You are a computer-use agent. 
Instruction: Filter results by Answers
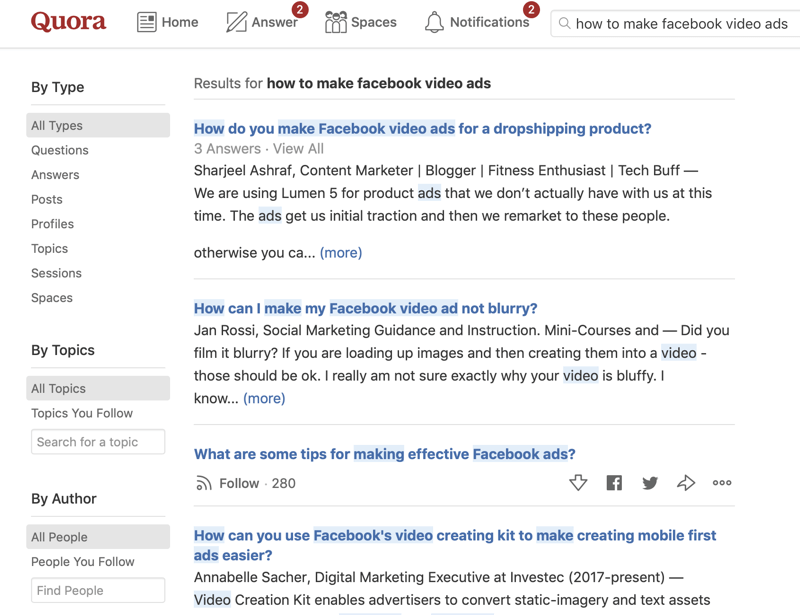coord(55,175)
